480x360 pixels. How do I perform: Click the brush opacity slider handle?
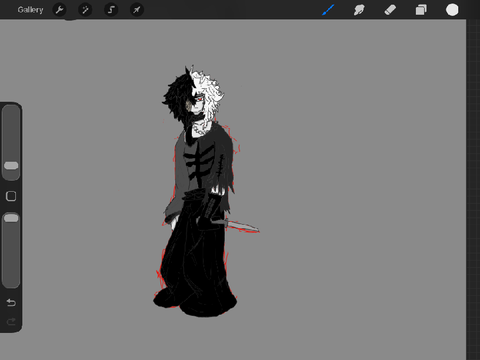[x=11, y=218]
